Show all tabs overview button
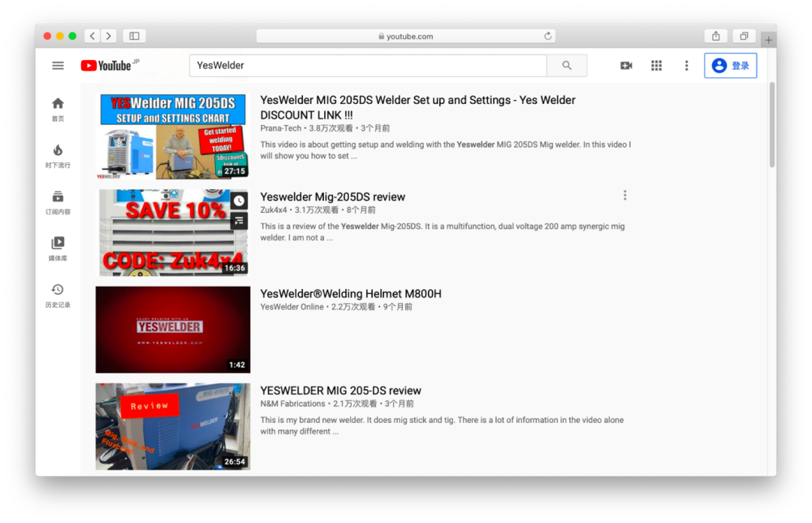Image resolution: width=812 pixels, height=523 pixels. (x=744, y=36)
